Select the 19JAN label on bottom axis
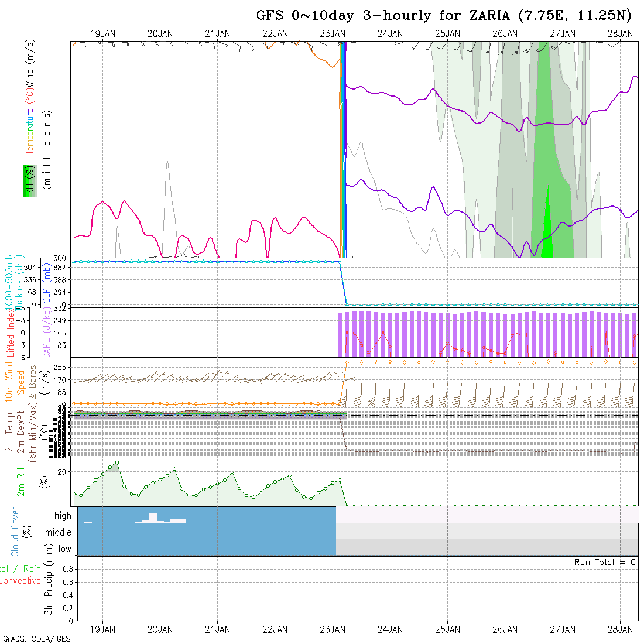This screenshot has height=644, width=644. [x=103, y=629]
